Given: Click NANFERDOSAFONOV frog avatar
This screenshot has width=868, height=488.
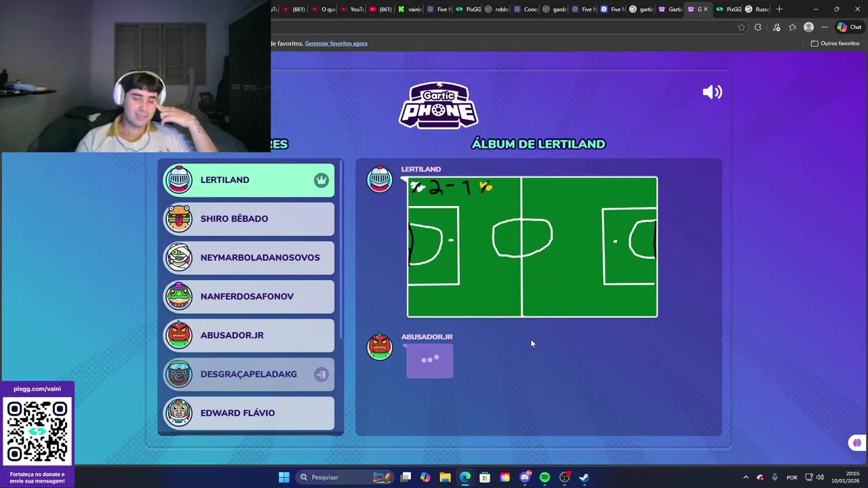Looking at the screenshot, I should click(x=179, y=296).
